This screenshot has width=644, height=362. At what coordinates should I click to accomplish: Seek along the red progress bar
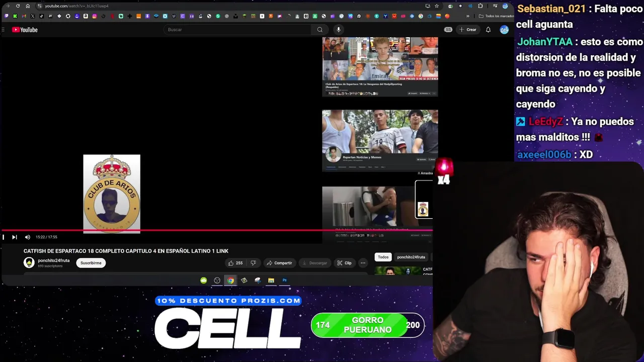point(216,230)
